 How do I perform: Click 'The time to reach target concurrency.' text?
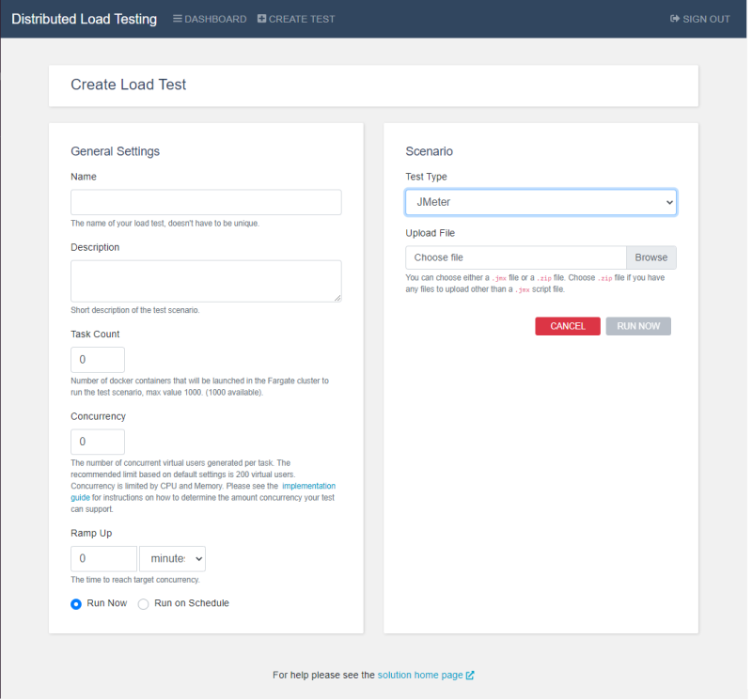(x=135, y=580)
